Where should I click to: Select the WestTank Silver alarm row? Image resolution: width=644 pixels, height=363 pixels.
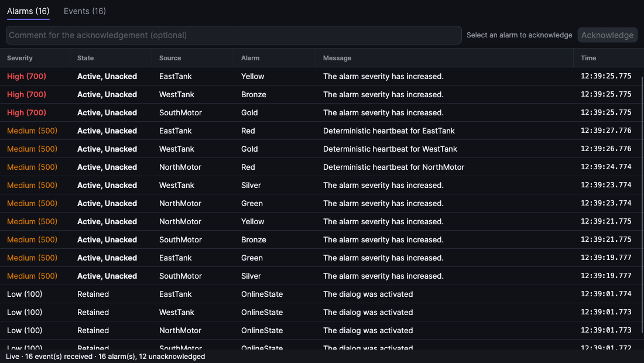(x=320, y=185)
